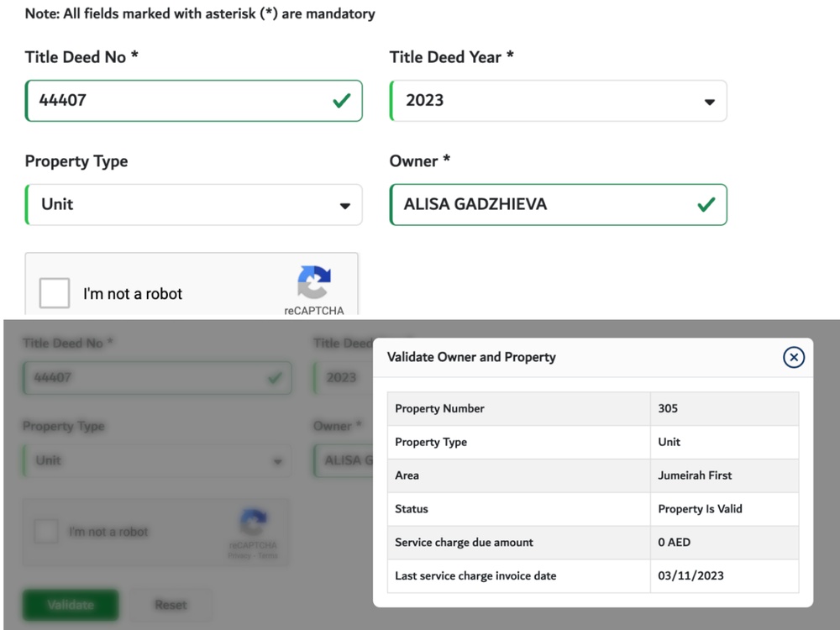Click checkmark in dimmed Title Deed No field
Viewport: 840px width, 630px height.
tap(274, 378)
